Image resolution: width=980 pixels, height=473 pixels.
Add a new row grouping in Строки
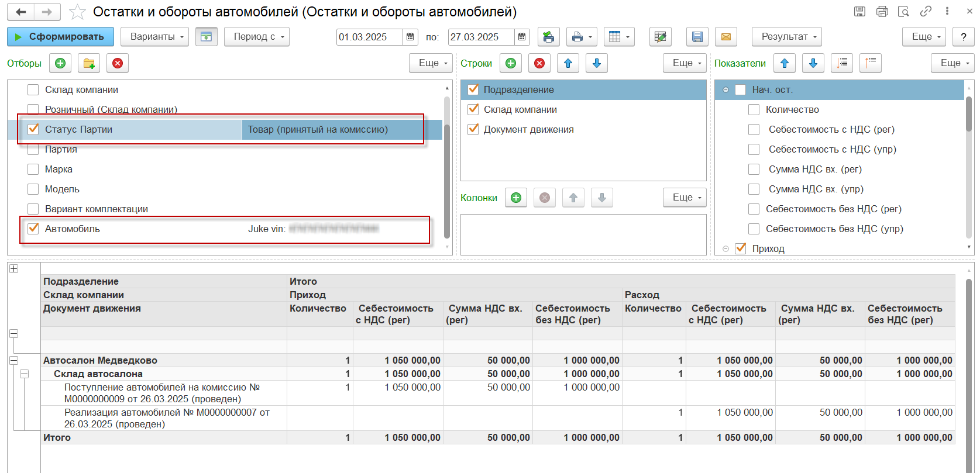click(511, 63)
